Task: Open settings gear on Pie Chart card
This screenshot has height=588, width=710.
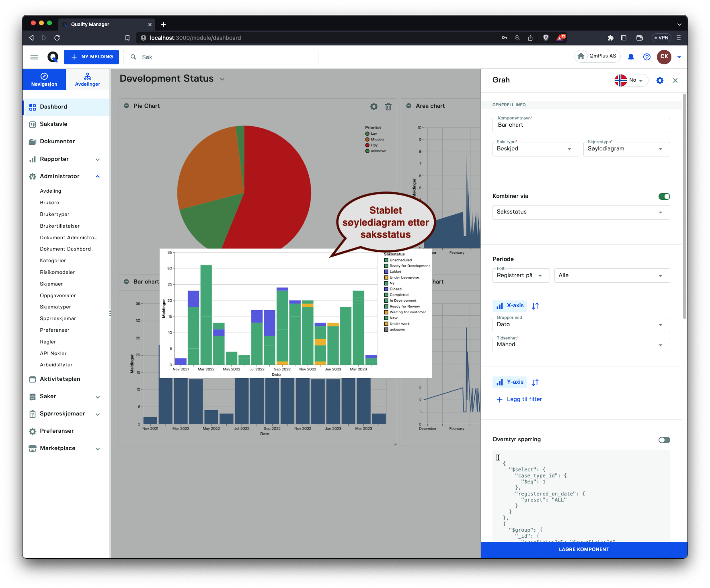Action: pyautogui.click(x=374, y=106)
